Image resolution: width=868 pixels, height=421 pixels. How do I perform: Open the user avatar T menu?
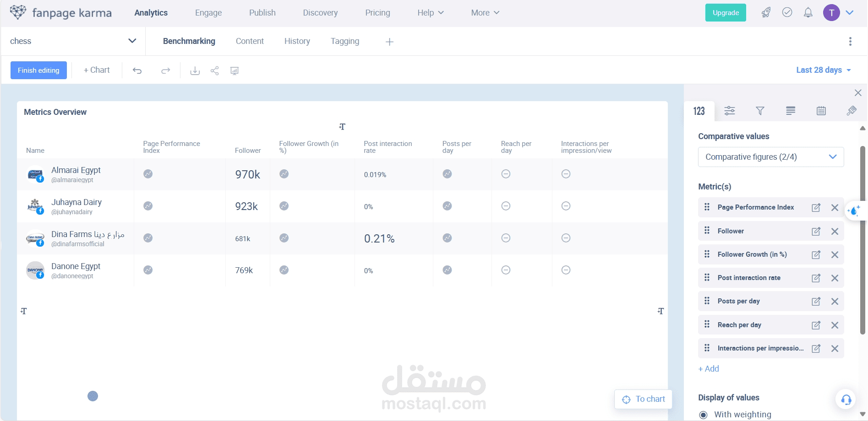831,13
